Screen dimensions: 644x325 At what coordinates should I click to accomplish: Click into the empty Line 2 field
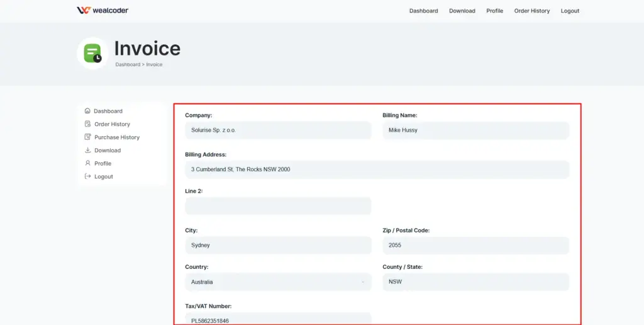(x=278, y=206)
